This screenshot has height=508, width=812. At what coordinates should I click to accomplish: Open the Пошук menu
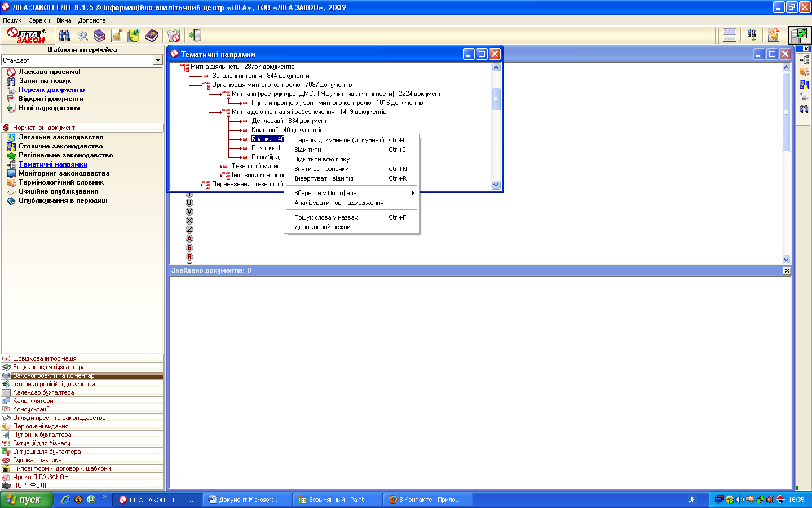click(12, 20)
